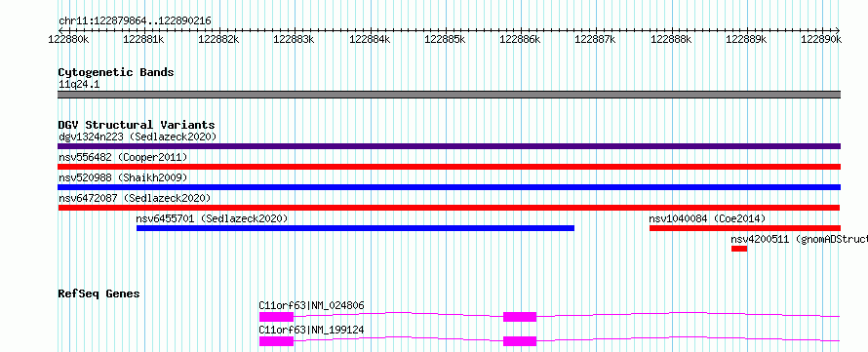Click the 122886k ruler tick label
The image size is (868, 352).
(x=520, y=39)
